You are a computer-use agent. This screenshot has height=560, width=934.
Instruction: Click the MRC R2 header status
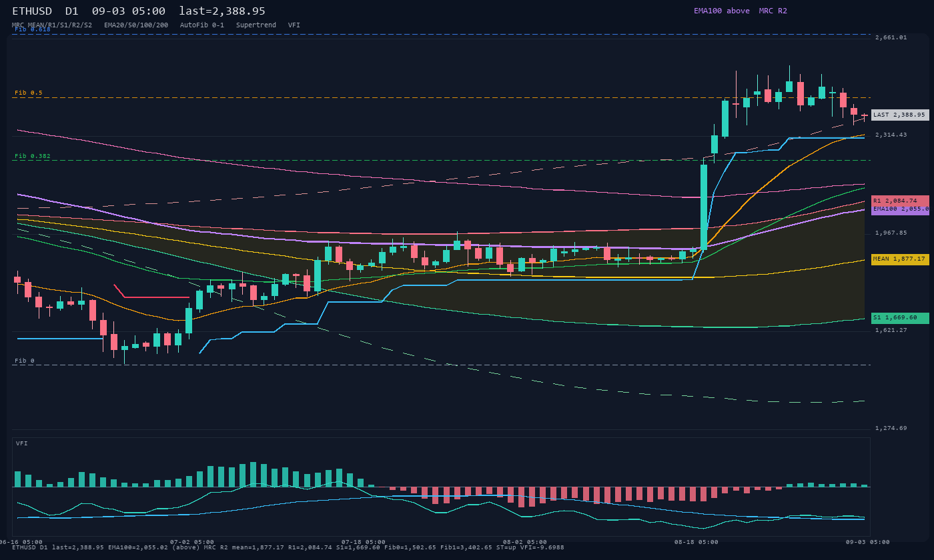pos(773,11)
